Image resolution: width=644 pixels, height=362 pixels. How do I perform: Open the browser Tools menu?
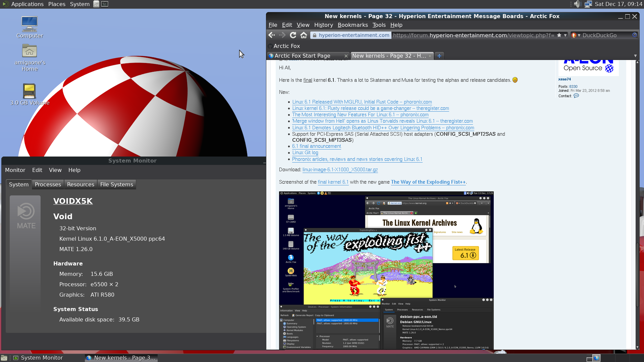click(379, 25)
